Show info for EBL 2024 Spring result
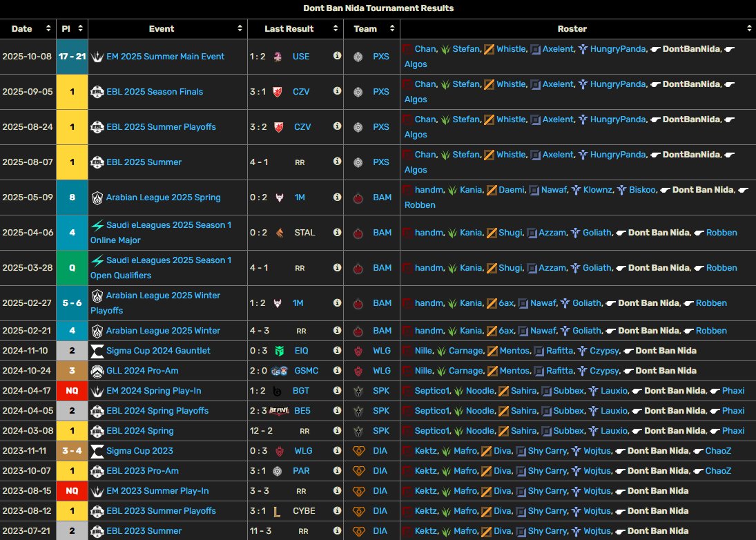 pos(337,430)
